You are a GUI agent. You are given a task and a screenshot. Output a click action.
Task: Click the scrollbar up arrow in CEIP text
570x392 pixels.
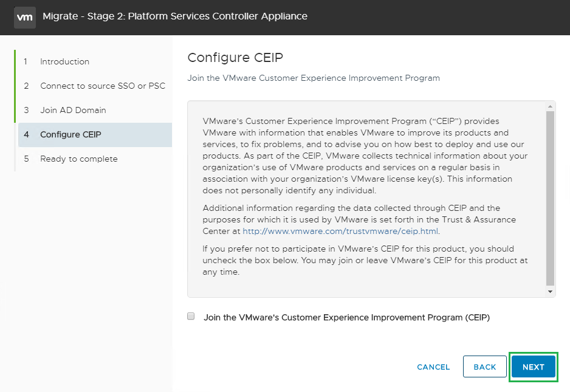click(551, 106)
